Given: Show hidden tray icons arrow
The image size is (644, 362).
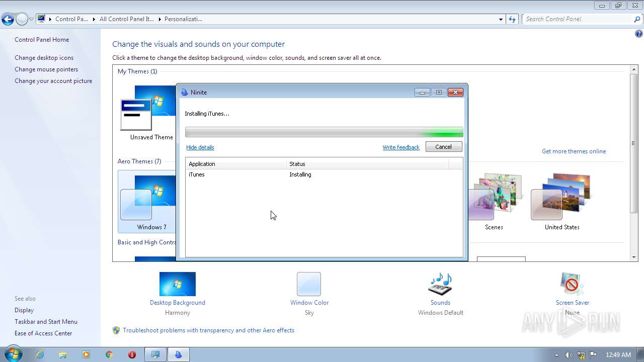Looking at the screenshot, I should 556,355.
